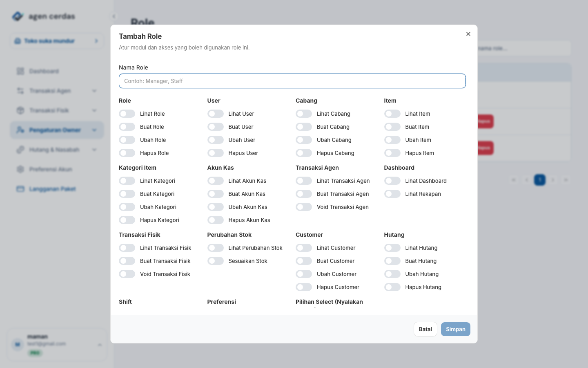The width and height of the screenshot is (588, 368).
Task: Enable Hapus Item access
Action: point(392,153)
